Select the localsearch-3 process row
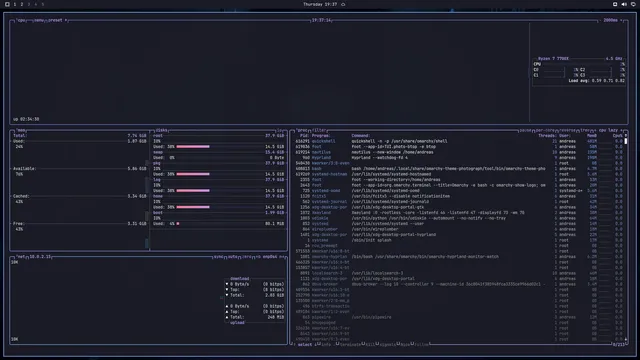This screenshot has width=640, height=360. tap(459, 273)
